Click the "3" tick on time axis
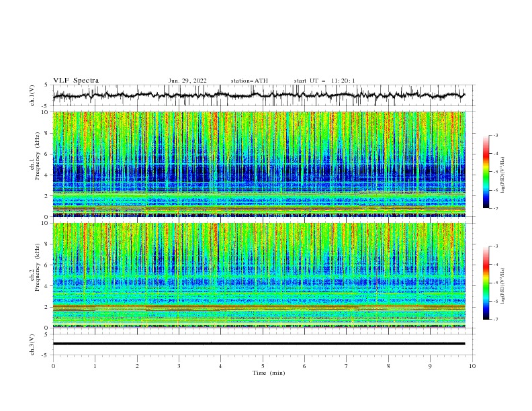 click(179, 366)
